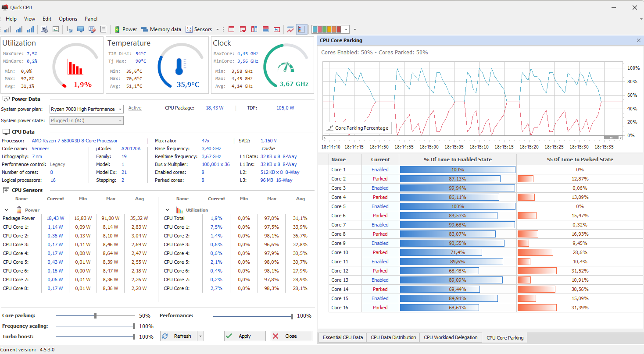644x354 pixels.
Task: Expand the color scheme palette dropdown
Action: (346, 29)
